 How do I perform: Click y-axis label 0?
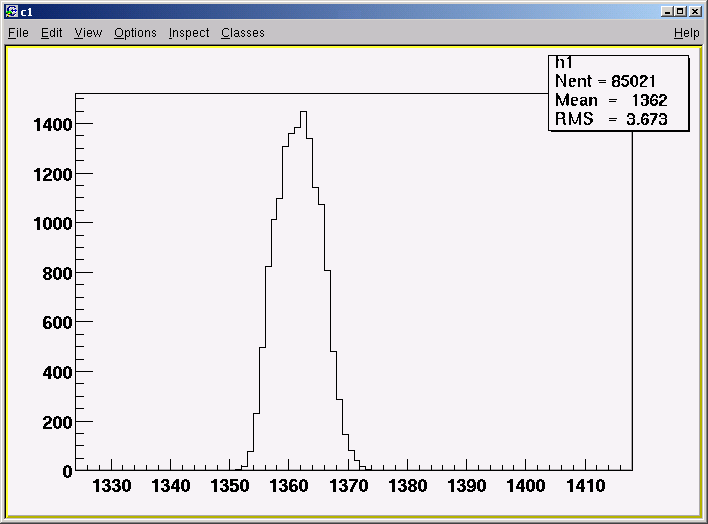(67, 472)
